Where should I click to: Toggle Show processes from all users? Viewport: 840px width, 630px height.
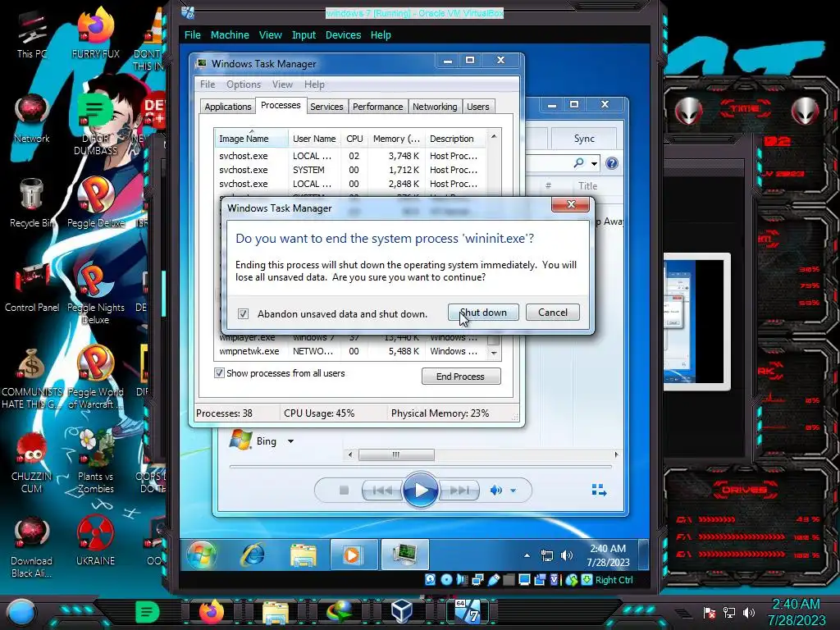[x=219, y=373]
